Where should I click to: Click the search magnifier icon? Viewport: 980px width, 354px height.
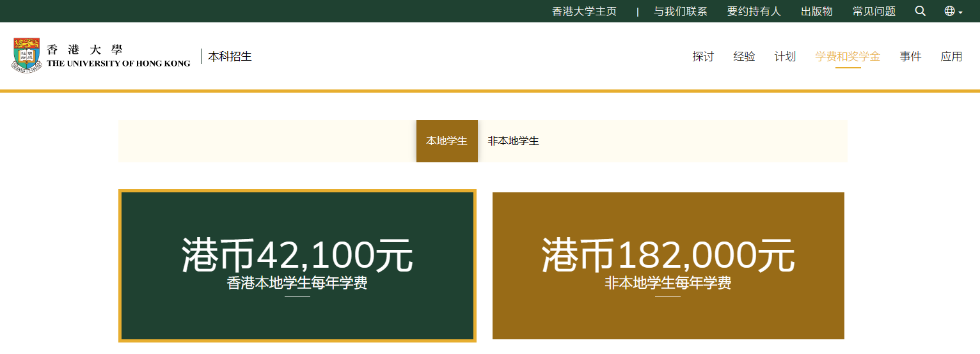920,11
